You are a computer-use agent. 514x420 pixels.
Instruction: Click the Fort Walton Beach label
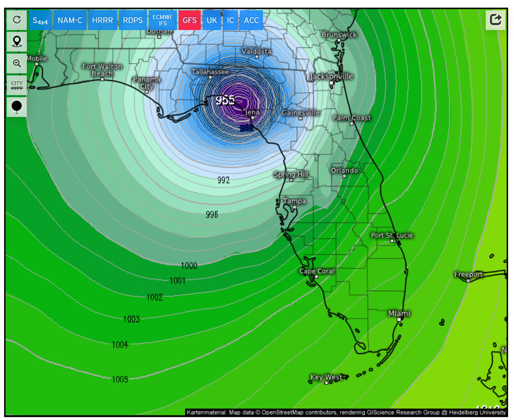point(102,70)
